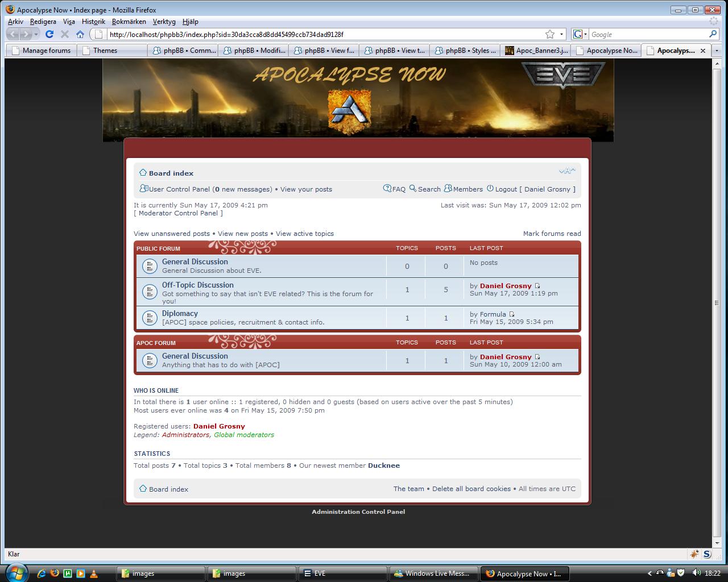Click the search magnifier in Google box
728x582 pixels.
tap(713, 34)
